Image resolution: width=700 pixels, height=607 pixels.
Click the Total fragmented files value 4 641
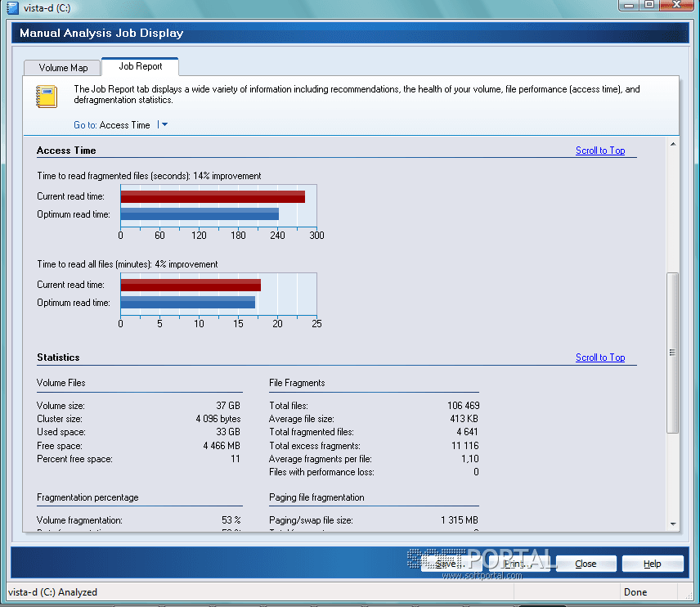pyautogui.click(x=467, y=432)
